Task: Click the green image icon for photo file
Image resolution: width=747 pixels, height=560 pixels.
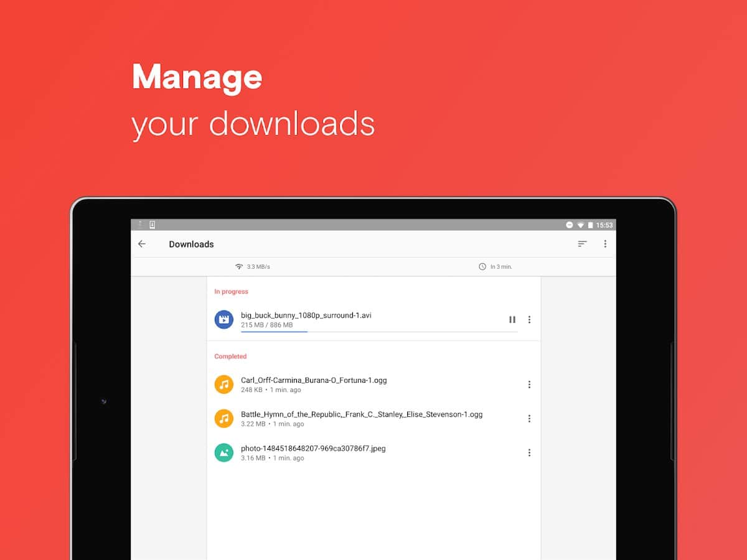Action: coord(224,453)
